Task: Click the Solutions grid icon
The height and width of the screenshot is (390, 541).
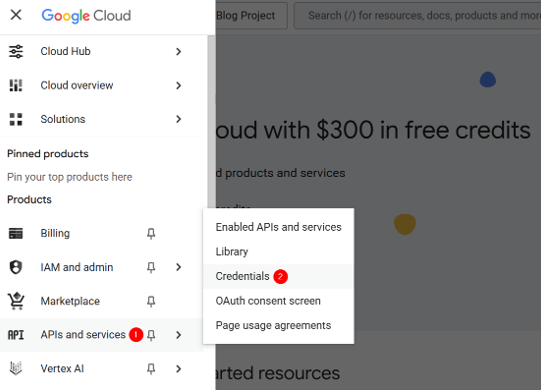Action: coord(16,119)
